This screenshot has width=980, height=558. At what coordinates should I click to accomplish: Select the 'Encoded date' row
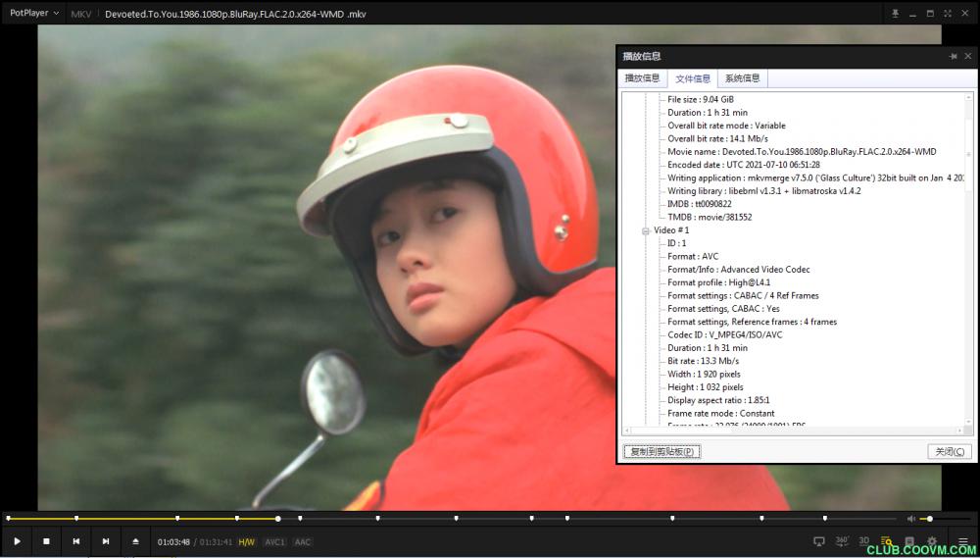[744, 165]
